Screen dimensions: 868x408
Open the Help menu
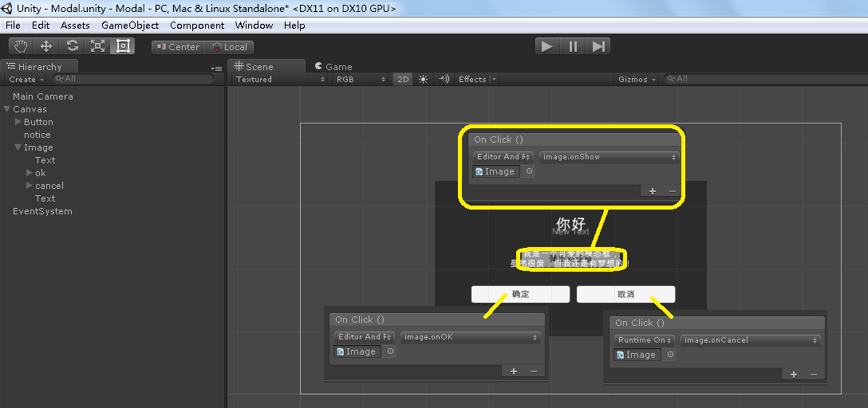coord(294,25)
